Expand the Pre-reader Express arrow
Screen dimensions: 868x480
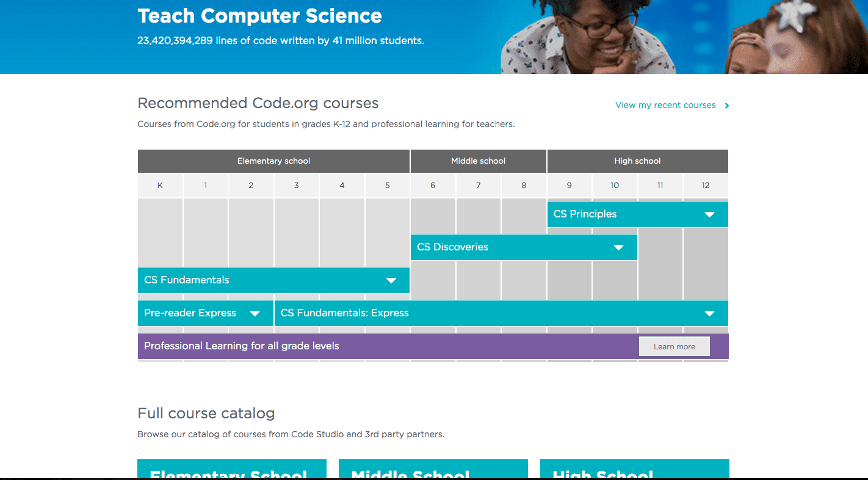click(255, 313)
